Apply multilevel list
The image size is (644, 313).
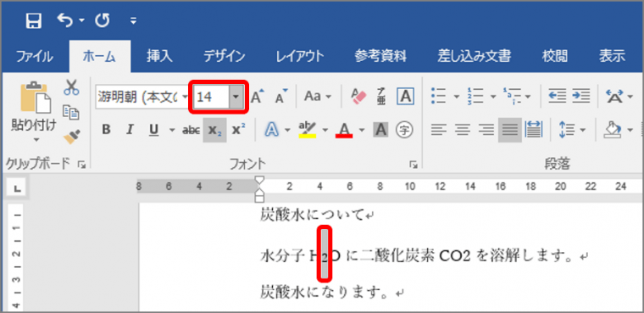coord(512,97)
